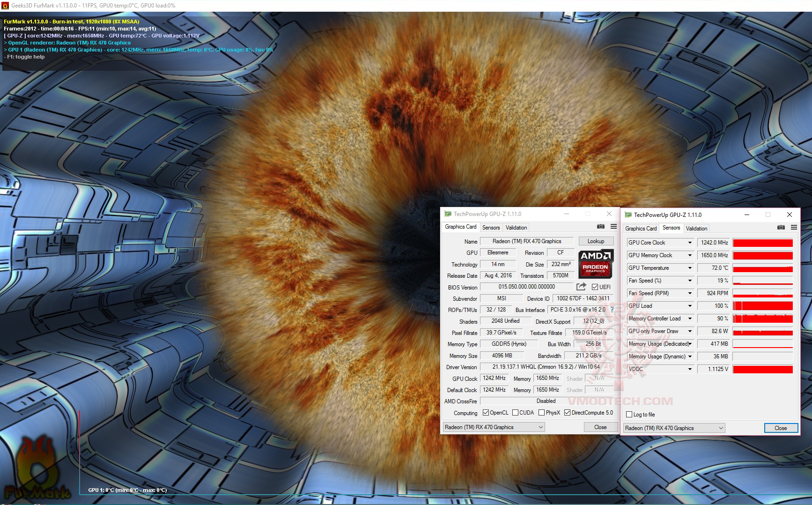Click the Release Date value Aug 4, 2016
Image resolution: width=812 pixels, height=505 pixels.
tap(498, 275)
